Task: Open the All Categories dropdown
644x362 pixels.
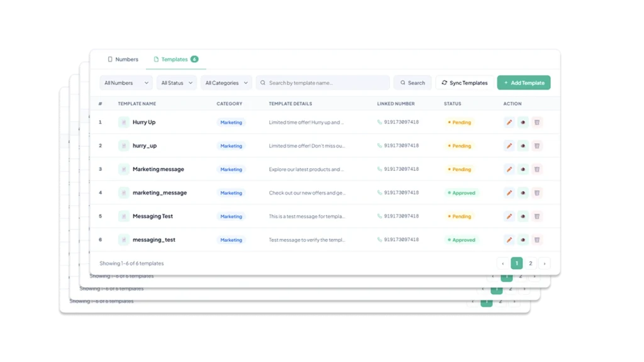Action: [226, 83]
